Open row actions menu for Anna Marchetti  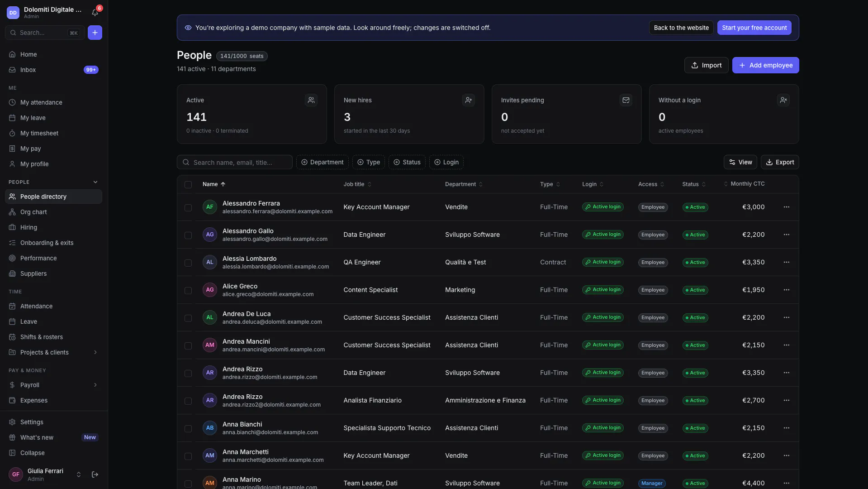[x=787, y=455]
